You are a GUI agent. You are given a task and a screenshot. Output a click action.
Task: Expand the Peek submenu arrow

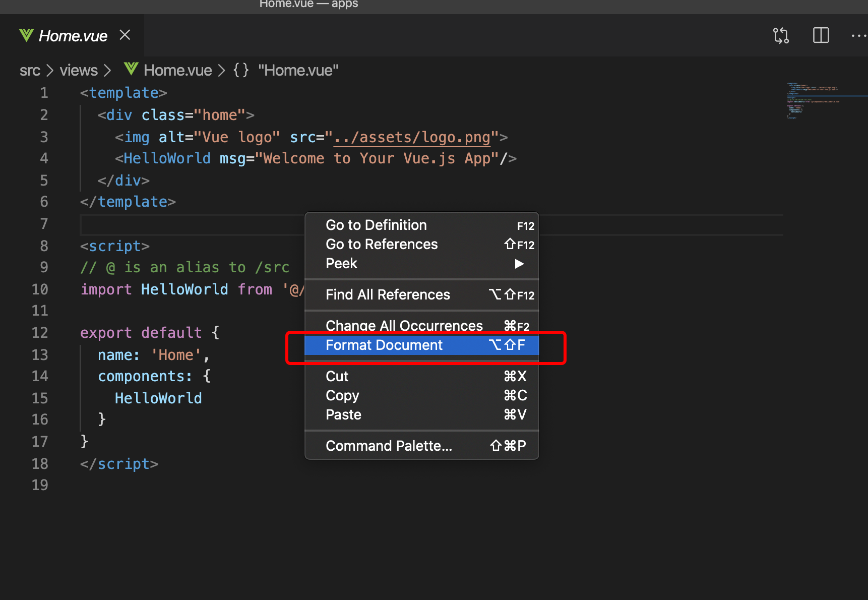click(519, 264)
